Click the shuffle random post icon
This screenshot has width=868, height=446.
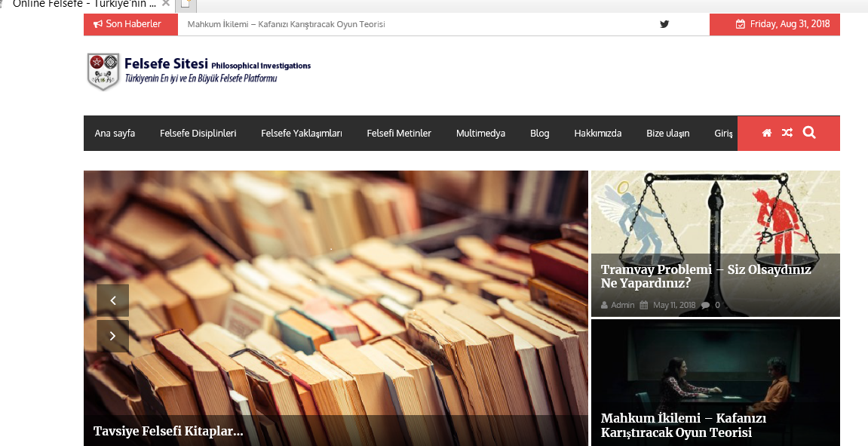787,133
